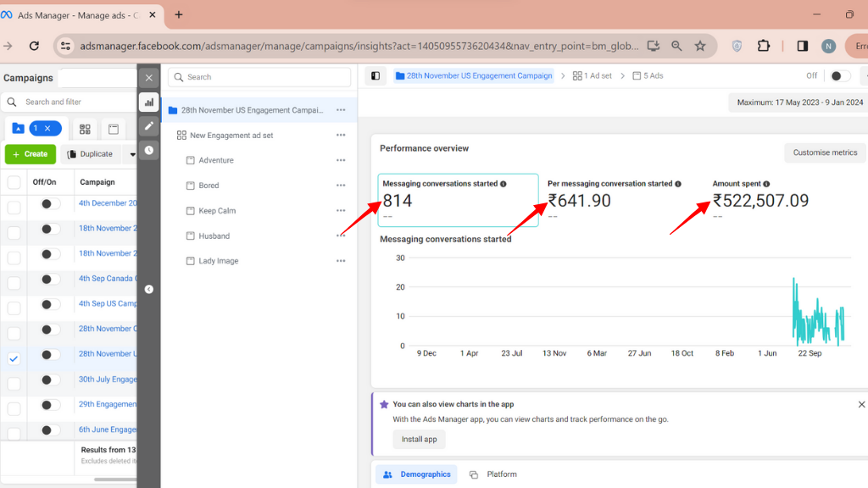868x488 pixels.
Task: Show info for Amount spent metric
Action: (766, 184)
